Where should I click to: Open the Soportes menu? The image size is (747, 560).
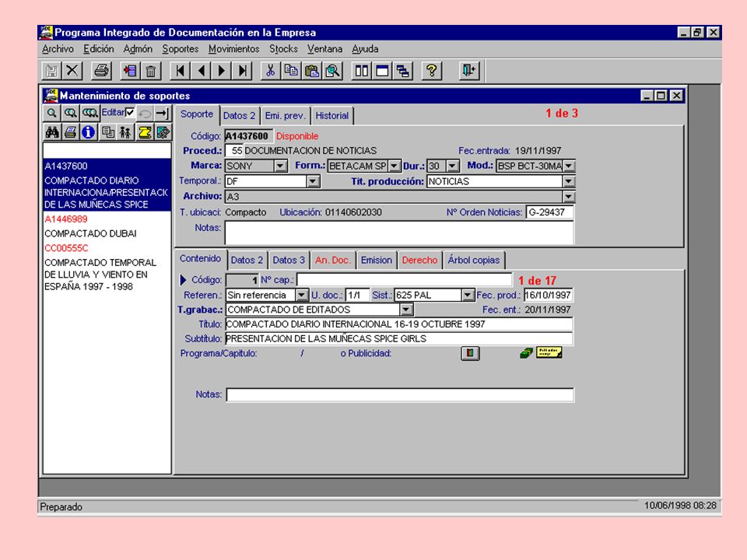(180, 49)
